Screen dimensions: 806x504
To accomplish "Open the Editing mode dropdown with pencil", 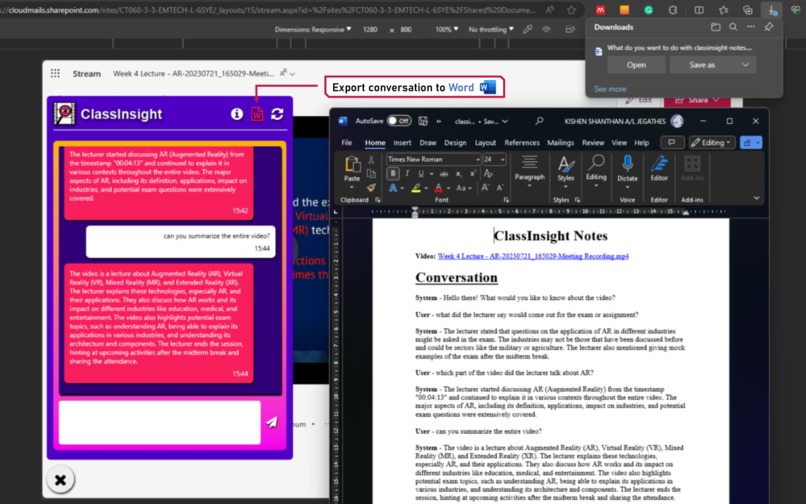I will point(711,142).
